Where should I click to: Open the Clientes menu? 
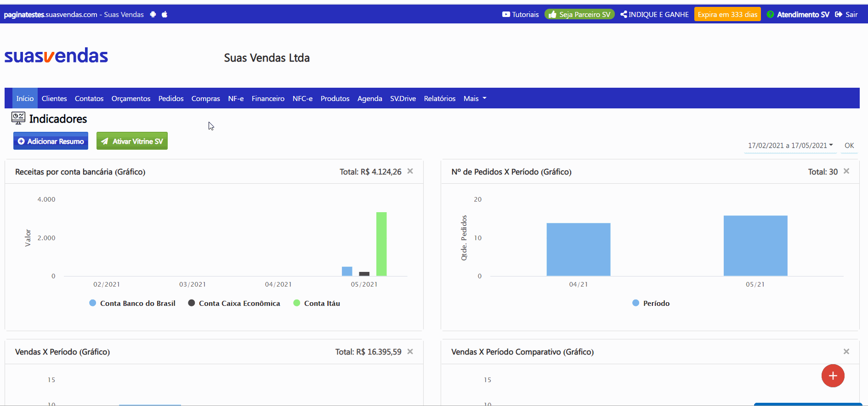click(x=54, y=98)
